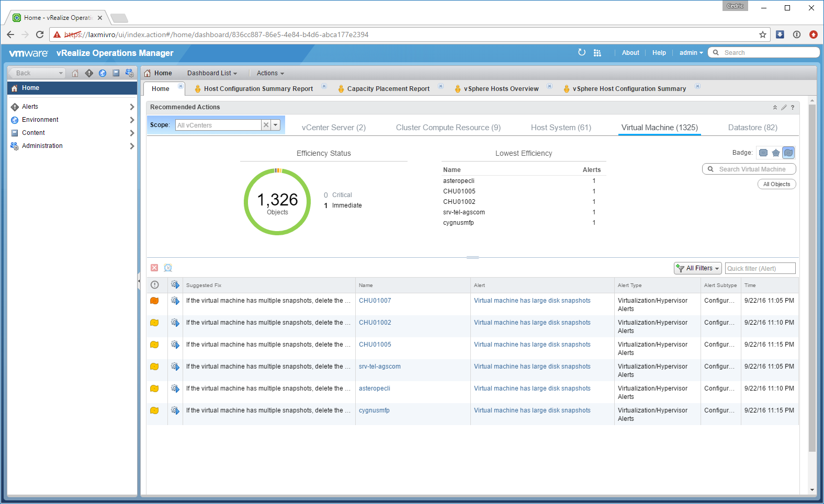Image resolution: width=824 pixels, height=504 pixels.
Task: Open the Scope vCenters dropdown
Action: pos(276,125)
